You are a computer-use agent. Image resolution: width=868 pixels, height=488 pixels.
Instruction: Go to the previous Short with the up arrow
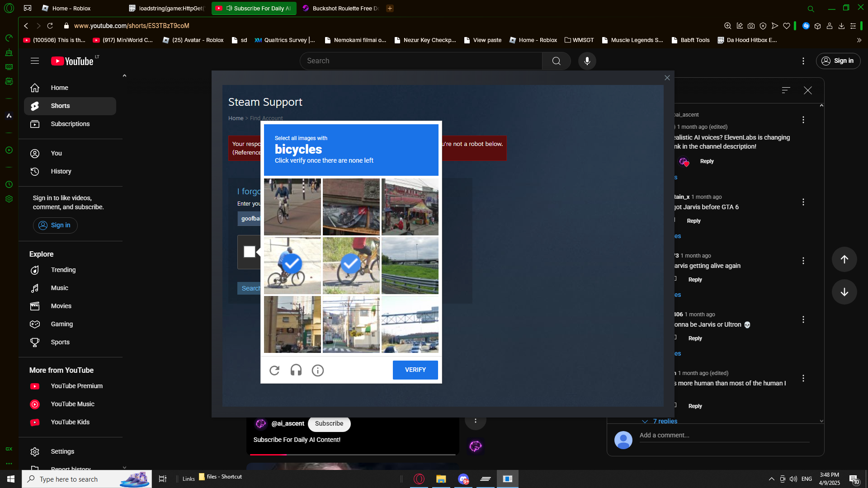coord(844,259)
